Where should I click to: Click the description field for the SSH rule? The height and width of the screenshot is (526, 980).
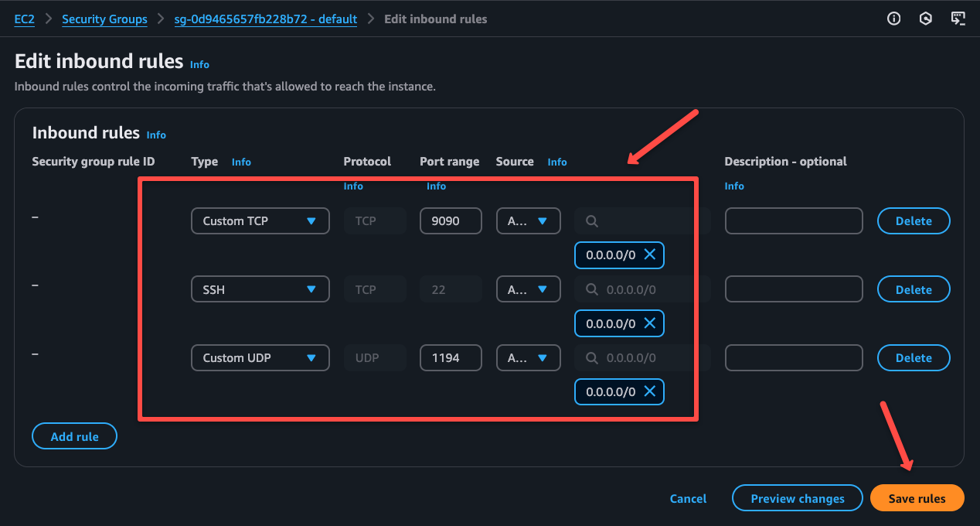794,289
